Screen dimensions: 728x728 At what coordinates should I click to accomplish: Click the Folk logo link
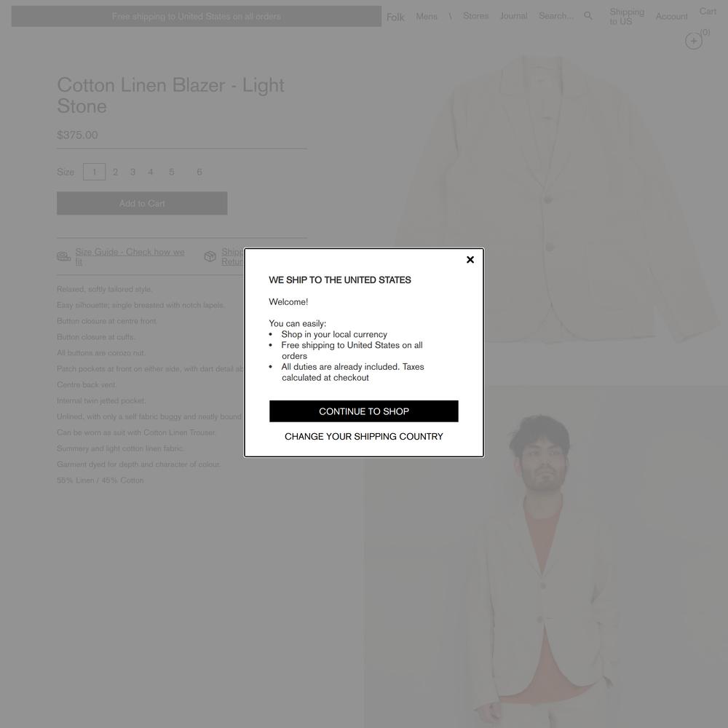pos(395,17)
